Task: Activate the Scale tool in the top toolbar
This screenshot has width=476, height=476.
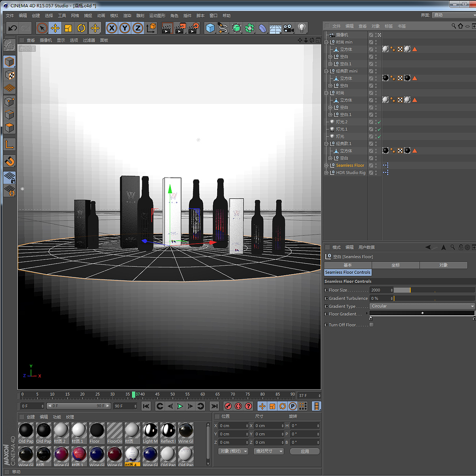Action: pyautogui.click(x=68, y=28)
